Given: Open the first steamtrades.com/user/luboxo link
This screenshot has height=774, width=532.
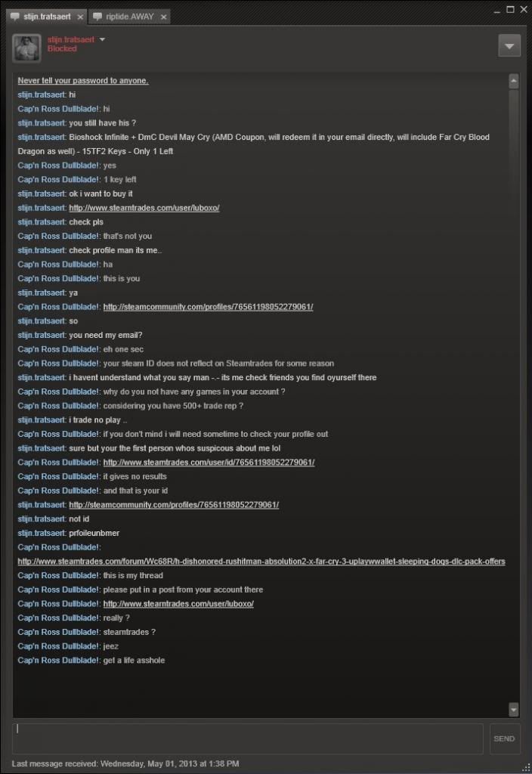Looking at the screenshot, I should click(144, 208).
